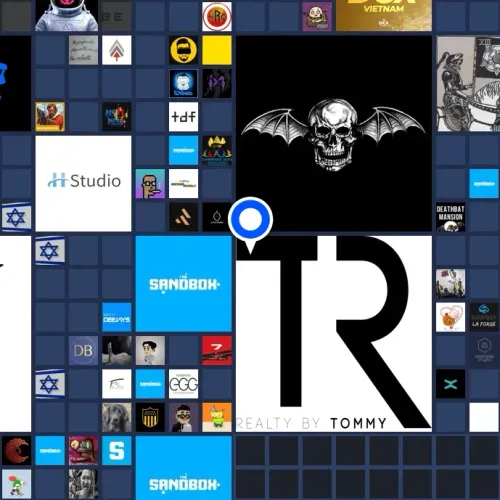Select the 3D avatar with glasses and mustache tile
Image resolution: width=500 pixels, height=500 pixels.
[x=183, y=417]
